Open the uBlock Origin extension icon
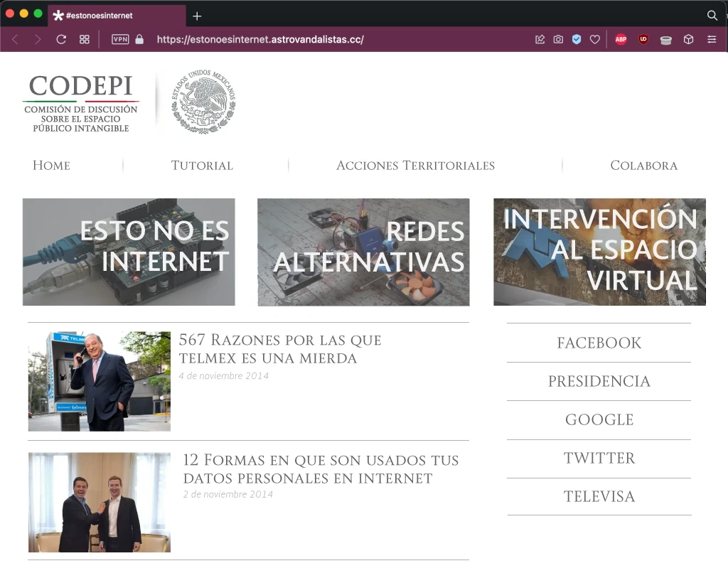Image resolution: width=728 pixels, height=578 pixels. point(643,40)
